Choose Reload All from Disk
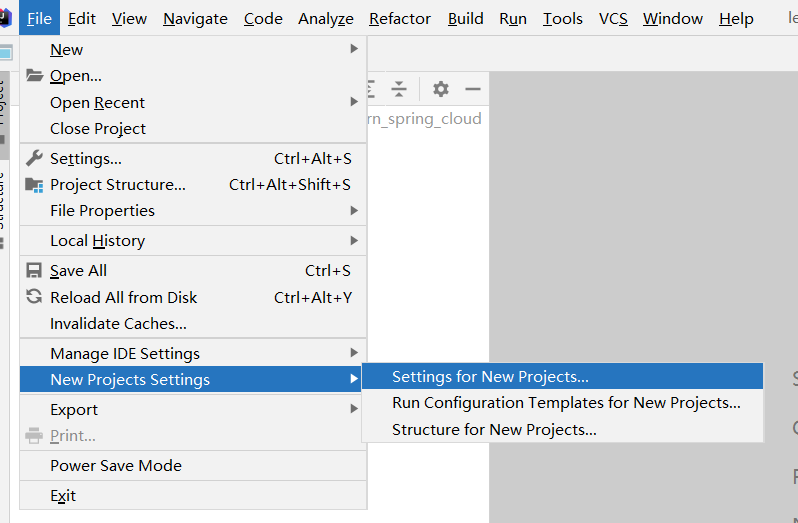This screenshot has height=523, width=798. coord(123,297)
